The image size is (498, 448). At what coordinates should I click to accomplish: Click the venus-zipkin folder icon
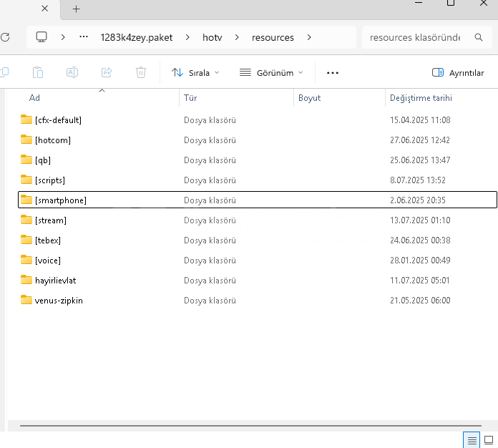pyautogui.click(x=26, y=300)
